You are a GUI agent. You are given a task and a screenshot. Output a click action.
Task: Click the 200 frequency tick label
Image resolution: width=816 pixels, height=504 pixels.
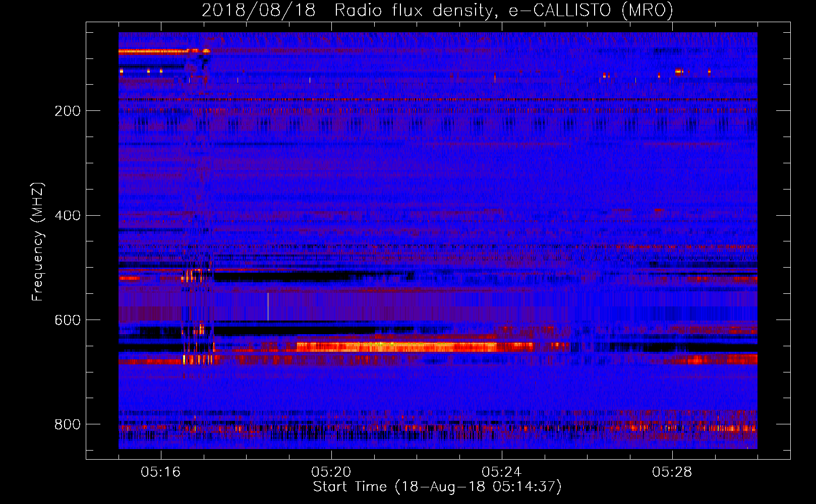pyautogui.click(x=68, y=111)
